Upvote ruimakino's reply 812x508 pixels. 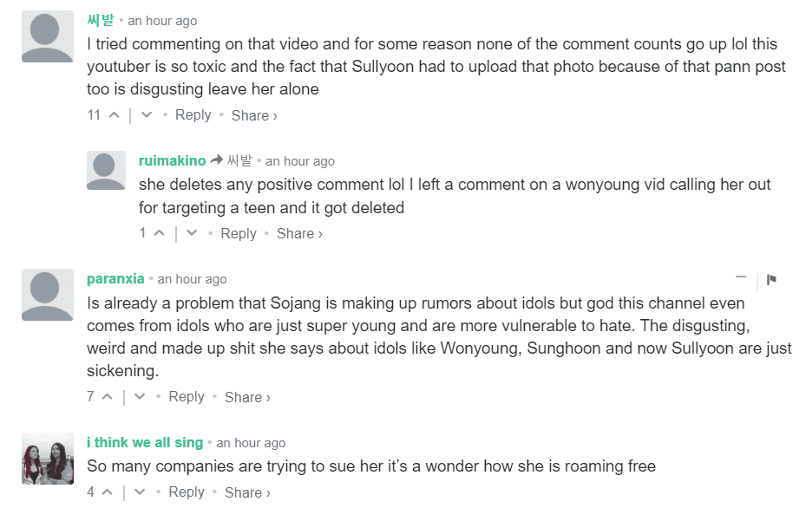pyautogui.click(x=159, y=233)
